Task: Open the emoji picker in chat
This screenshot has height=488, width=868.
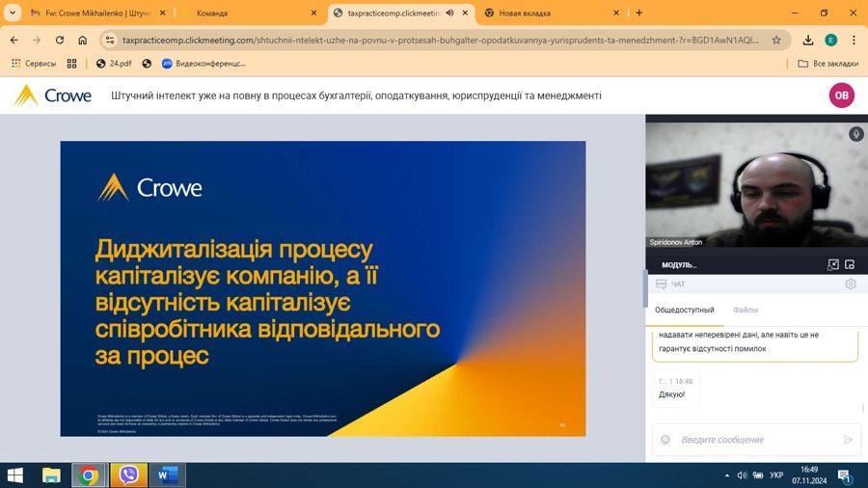Action: 665,440
